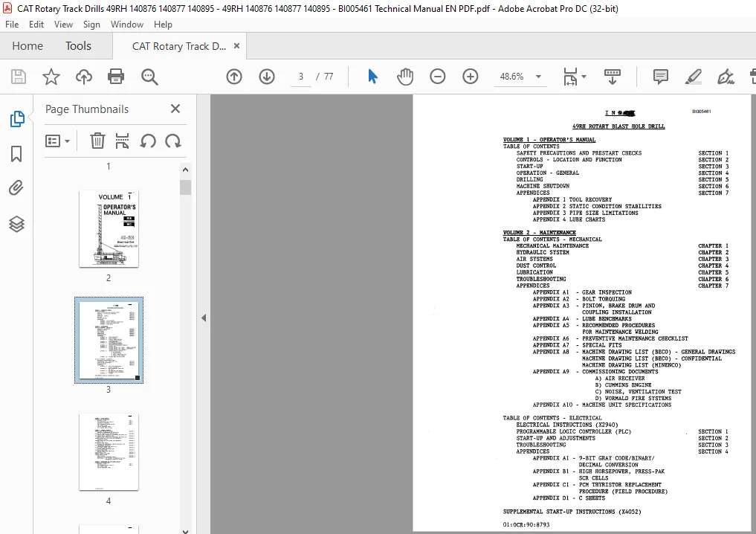Rotate page clockwise in thumbnails panel
This screenshot has width=756, height=534.
click(x=173, y=141)
